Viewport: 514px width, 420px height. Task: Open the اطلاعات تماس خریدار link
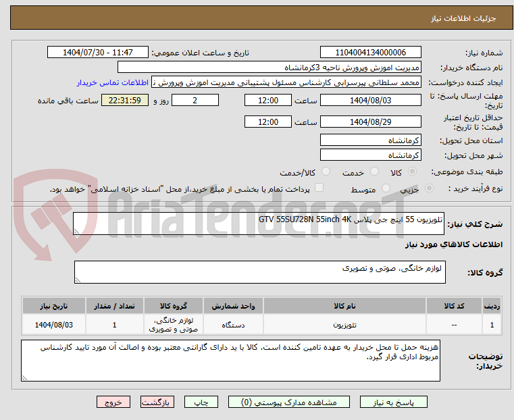pyautogui.click(x=113, y=82)
